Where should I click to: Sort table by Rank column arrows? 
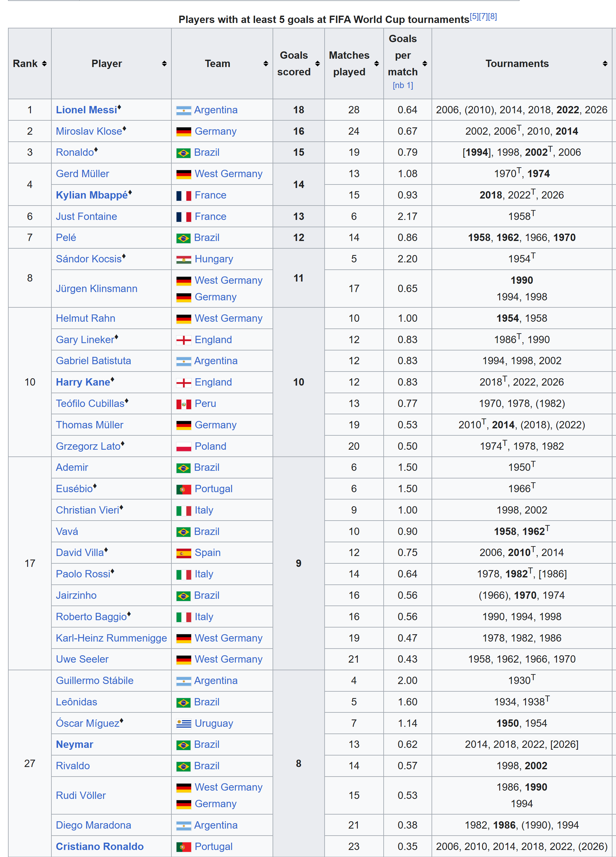pos(44,64)
